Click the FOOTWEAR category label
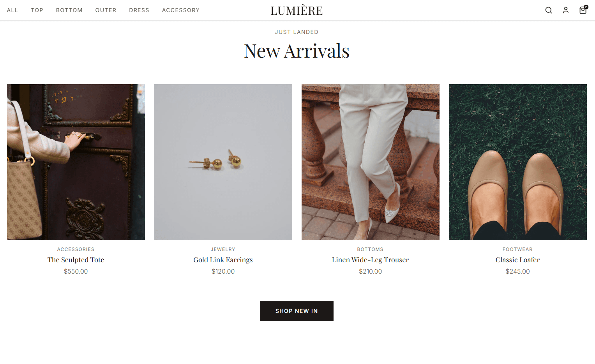 point(518,249)
